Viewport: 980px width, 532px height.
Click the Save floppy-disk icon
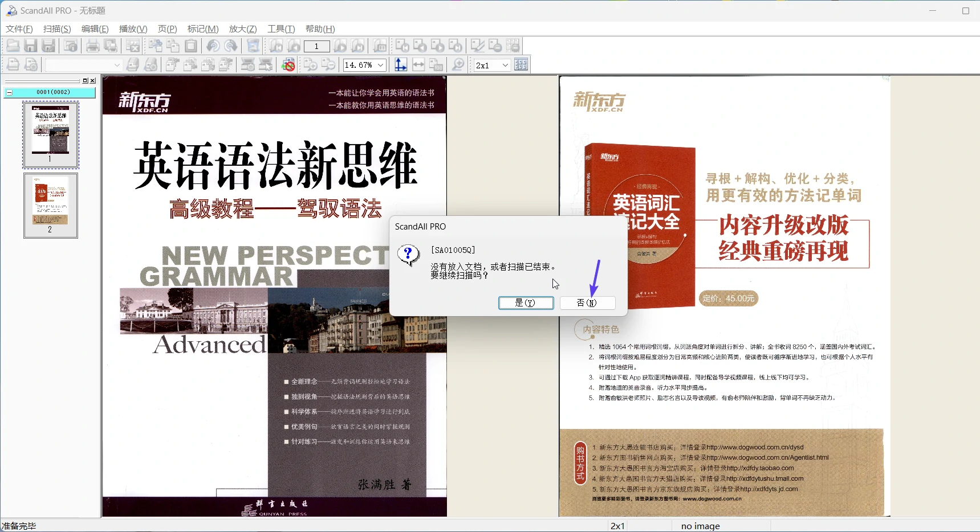tap(31, 46)
